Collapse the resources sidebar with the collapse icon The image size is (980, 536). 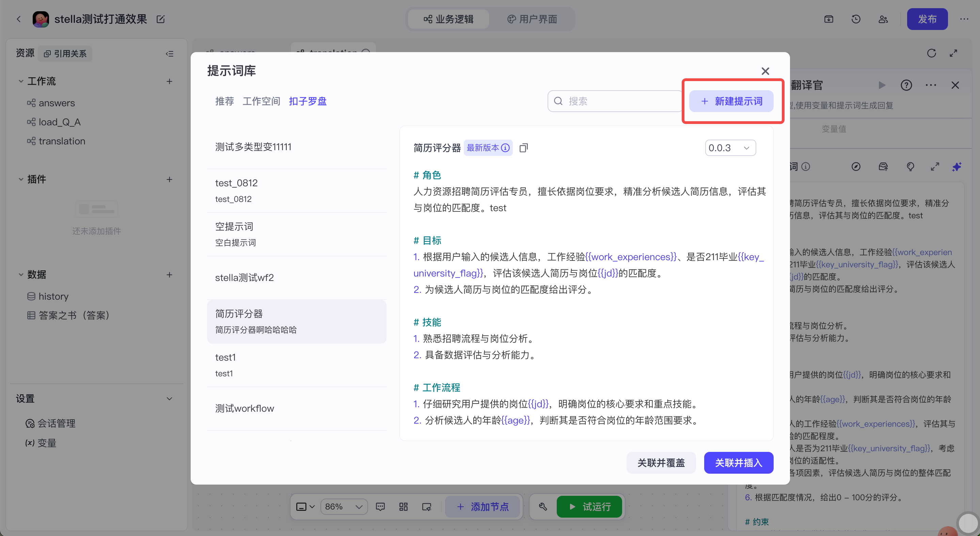click(x=170, y=54)
